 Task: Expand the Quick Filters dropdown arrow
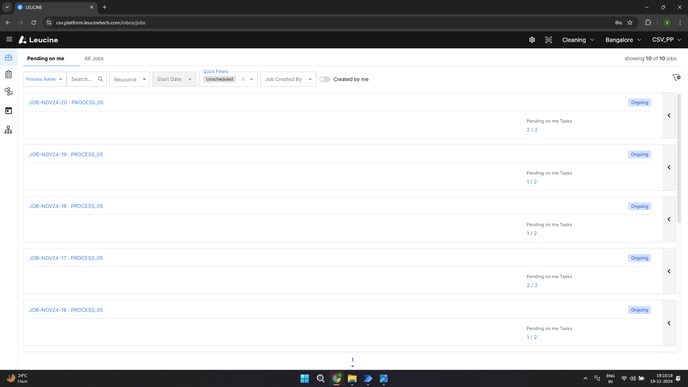(251, 79)
